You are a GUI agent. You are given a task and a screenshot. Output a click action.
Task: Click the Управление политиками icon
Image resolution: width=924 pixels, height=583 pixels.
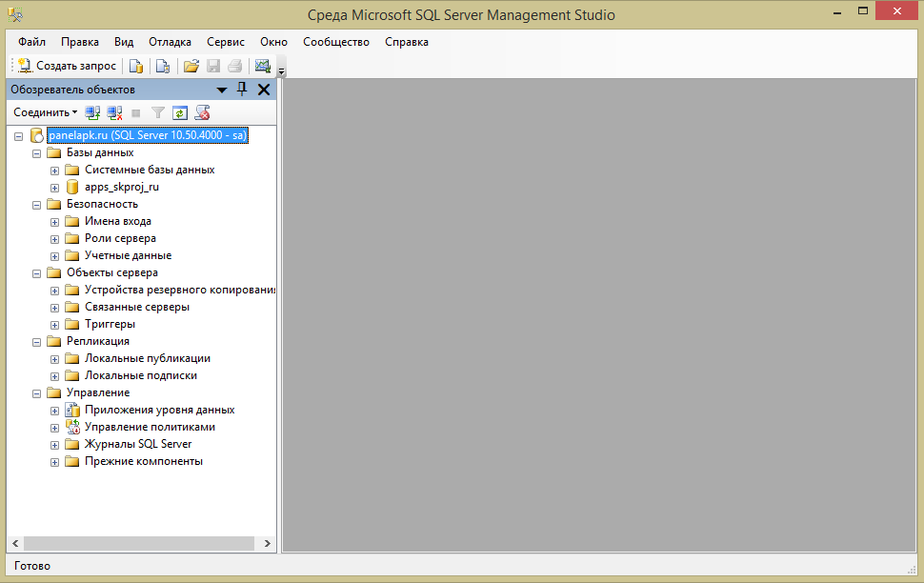(72, 427)
